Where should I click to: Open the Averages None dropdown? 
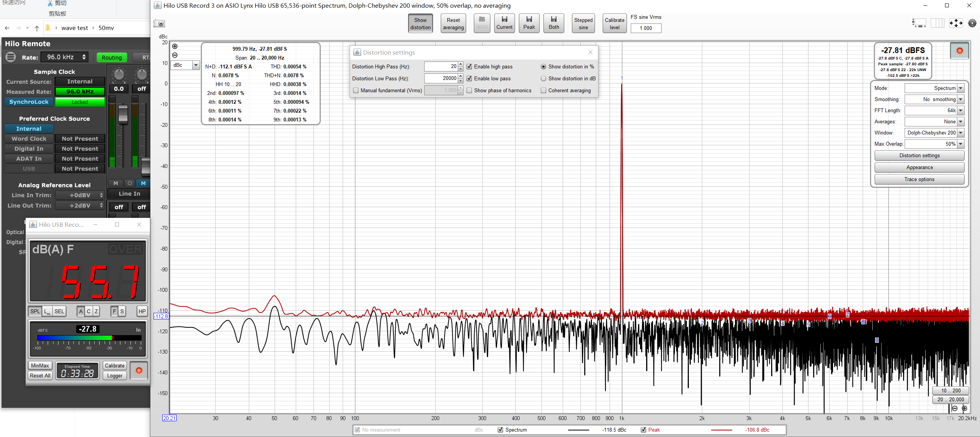click(960, 122)
